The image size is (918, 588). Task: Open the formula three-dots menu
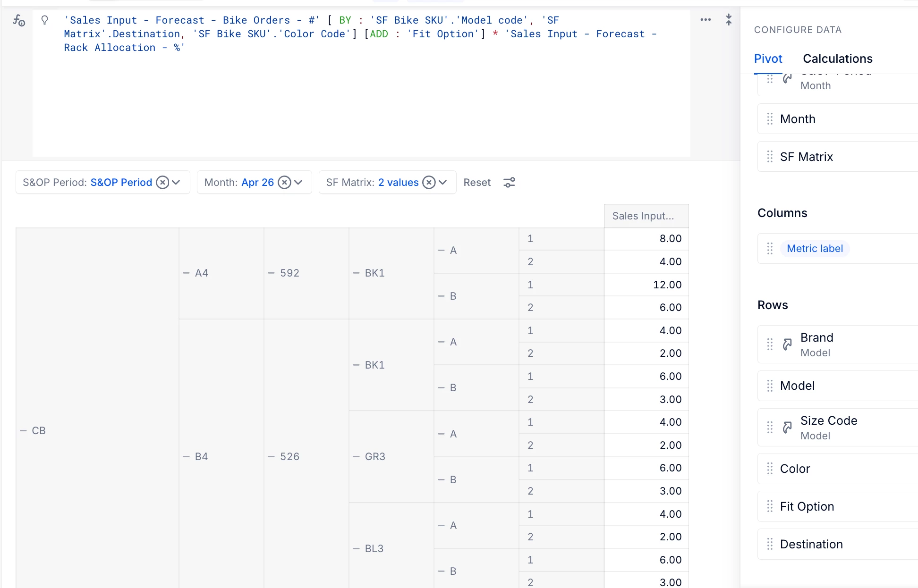pyautogui.click(x=705, y=20)
